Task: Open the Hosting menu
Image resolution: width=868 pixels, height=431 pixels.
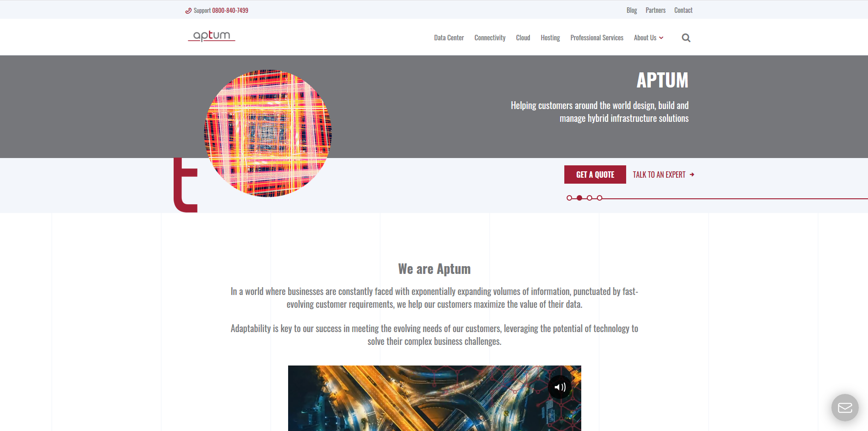Action: pos(550,38)
